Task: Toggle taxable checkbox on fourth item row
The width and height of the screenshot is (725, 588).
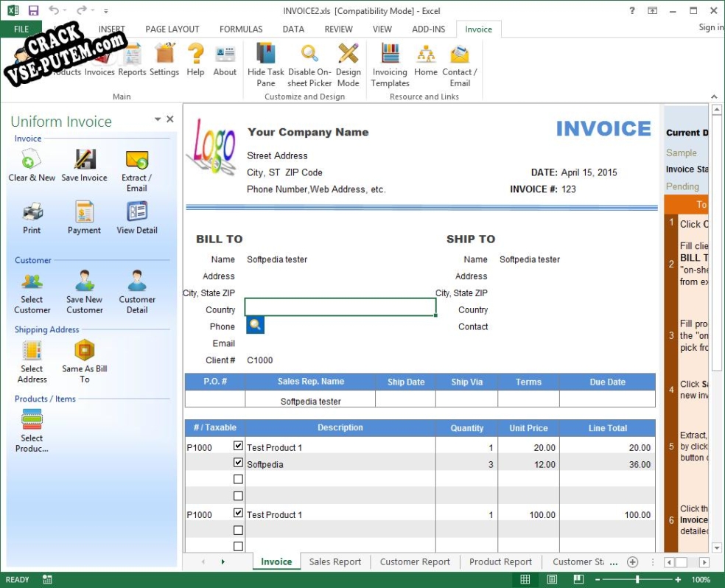Action: coord(238,496)
